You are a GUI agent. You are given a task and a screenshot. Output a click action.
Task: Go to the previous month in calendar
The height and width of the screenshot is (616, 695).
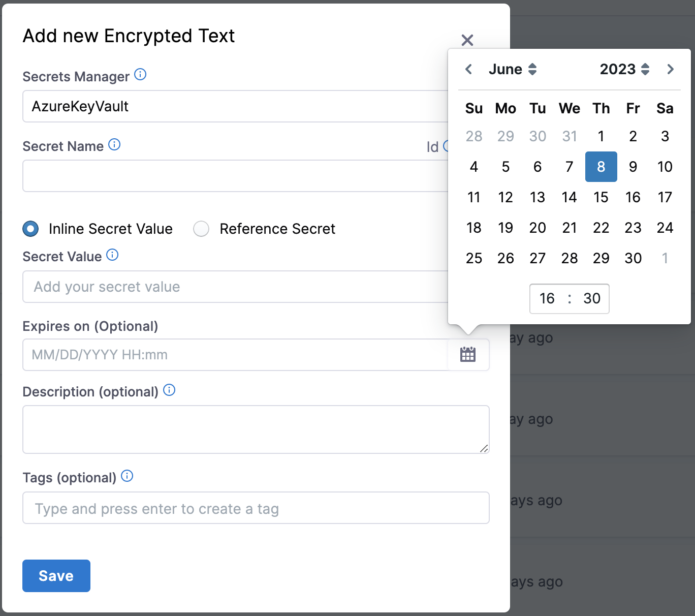point(468,69)
